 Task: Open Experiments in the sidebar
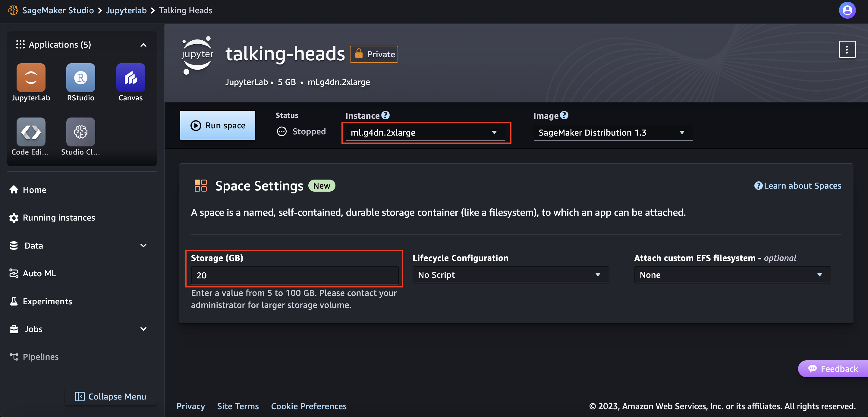click(47, 301)
